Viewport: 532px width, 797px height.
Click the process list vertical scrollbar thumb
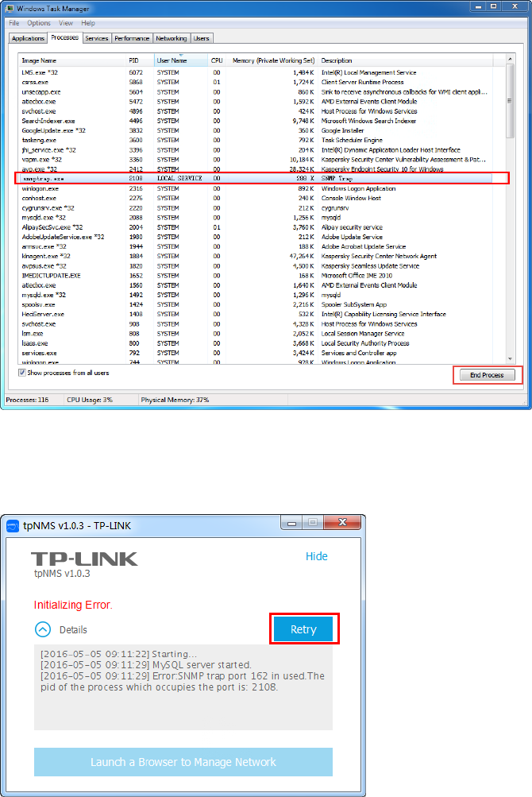(x=510, y=101)
